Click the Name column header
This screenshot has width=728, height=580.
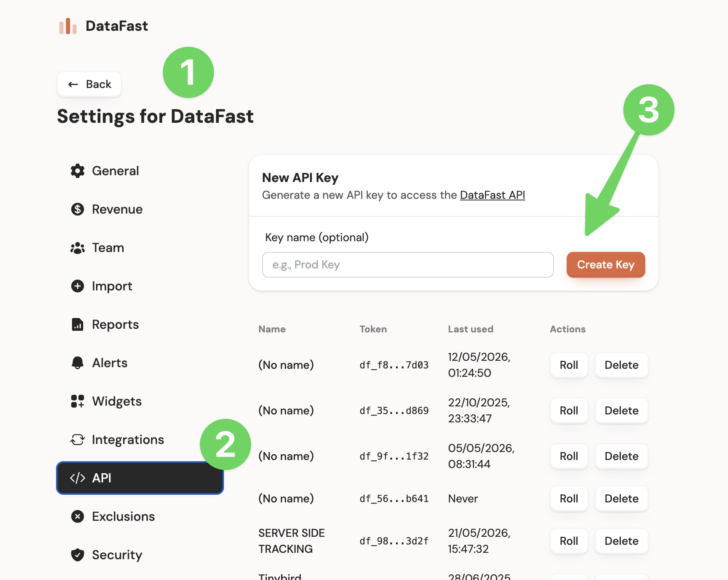pyautogui.click(x=272, y=329)
